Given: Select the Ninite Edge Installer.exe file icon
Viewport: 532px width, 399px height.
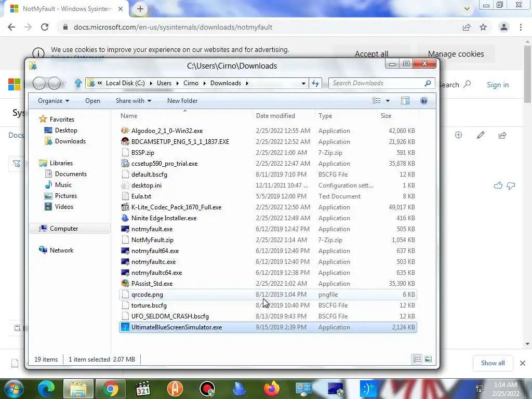Looking at the screenshot, I should click(x=125, y=218).
